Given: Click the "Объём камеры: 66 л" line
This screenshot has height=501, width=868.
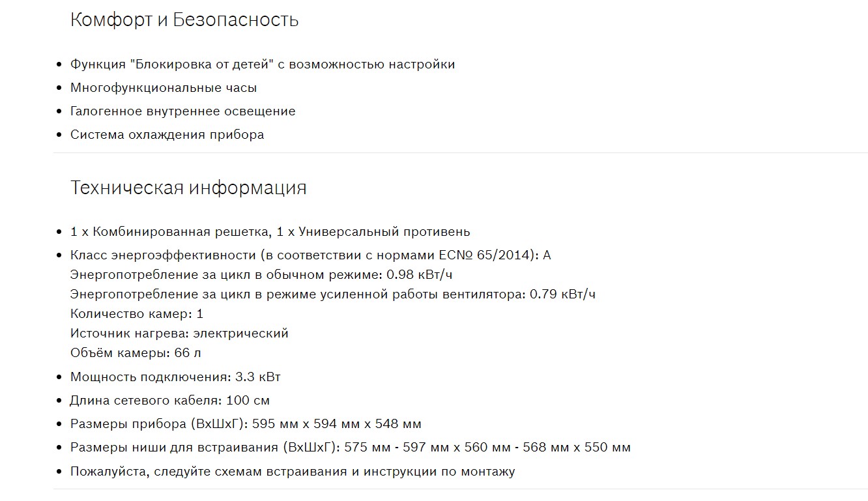Looking at the screenshot, I should click(136, 353).
